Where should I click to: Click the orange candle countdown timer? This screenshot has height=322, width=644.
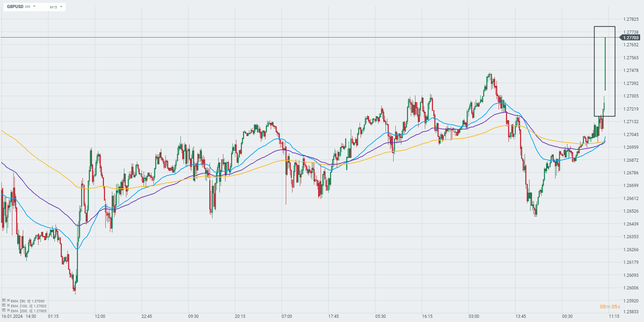click(610, 307)
